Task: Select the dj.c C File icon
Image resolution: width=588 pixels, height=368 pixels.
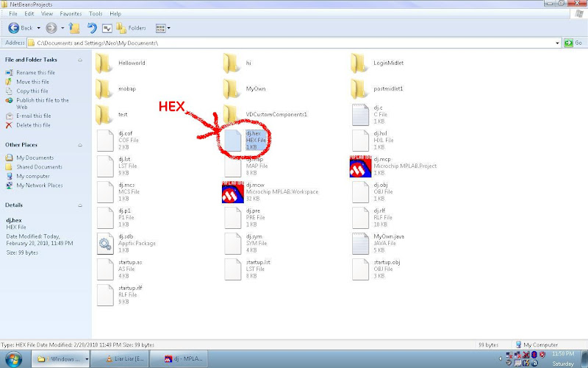Action: tap(360, 115)
